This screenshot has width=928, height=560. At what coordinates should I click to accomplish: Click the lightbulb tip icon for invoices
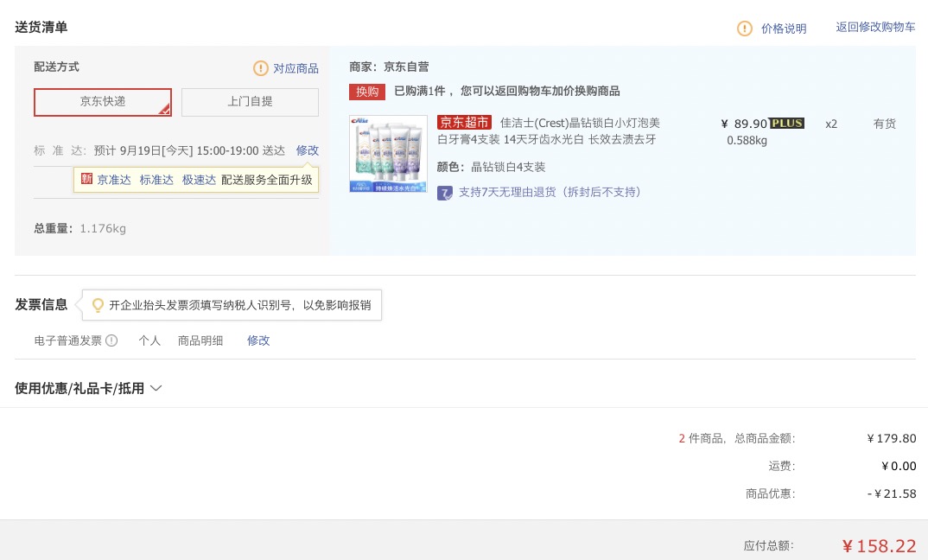98,305
